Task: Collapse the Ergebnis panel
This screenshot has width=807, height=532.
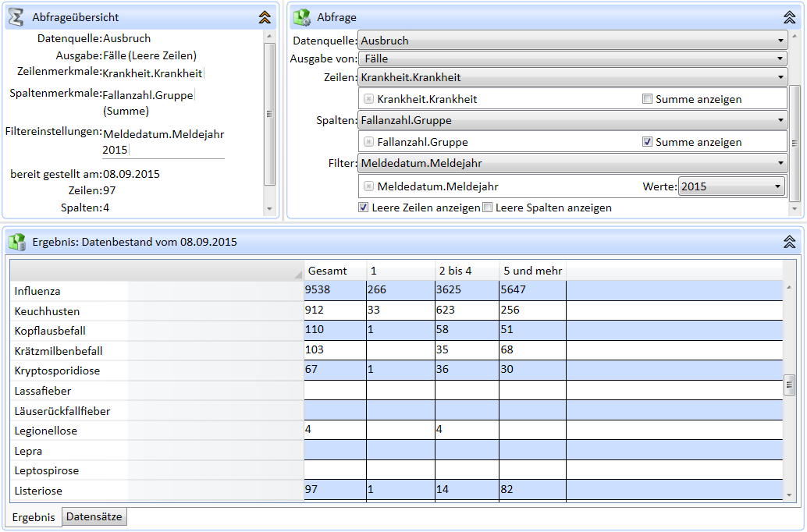Action: click(789, 242)
